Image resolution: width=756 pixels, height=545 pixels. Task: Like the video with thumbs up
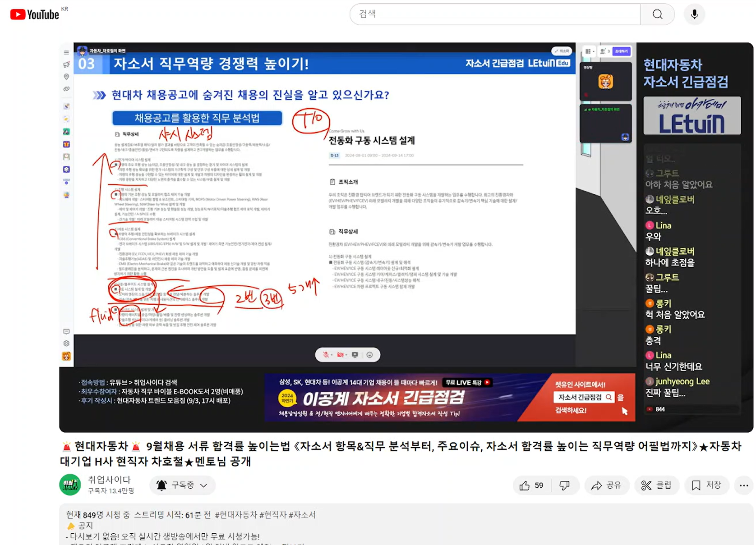(x=531, y=485)
